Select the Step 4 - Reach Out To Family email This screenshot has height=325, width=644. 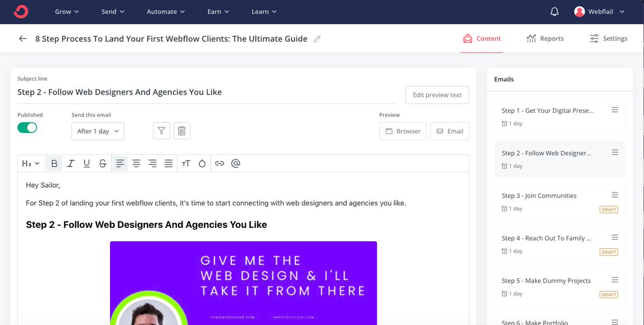[x=560, y=244]
